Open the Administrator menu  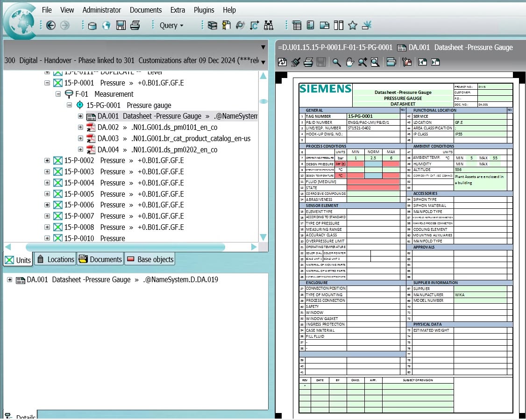click(101, 10)
